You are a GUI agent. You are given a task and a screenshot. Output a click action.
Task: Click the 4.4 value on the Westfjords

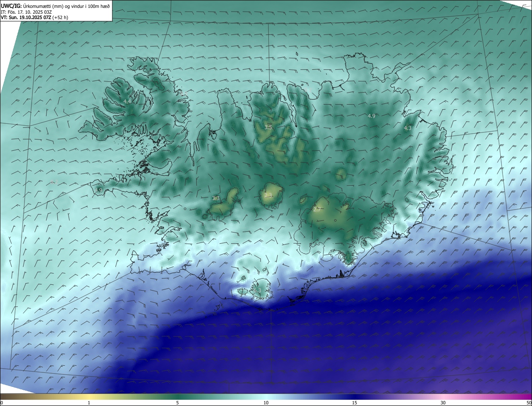127,102
